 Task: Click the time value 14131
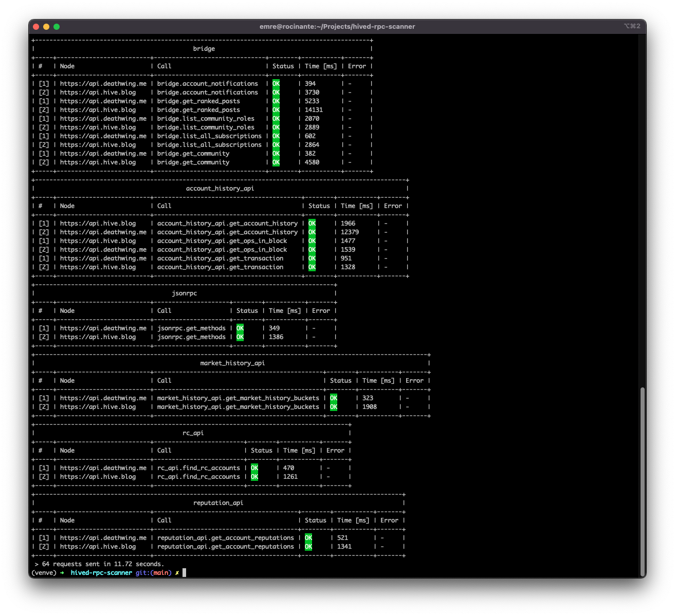314,110
